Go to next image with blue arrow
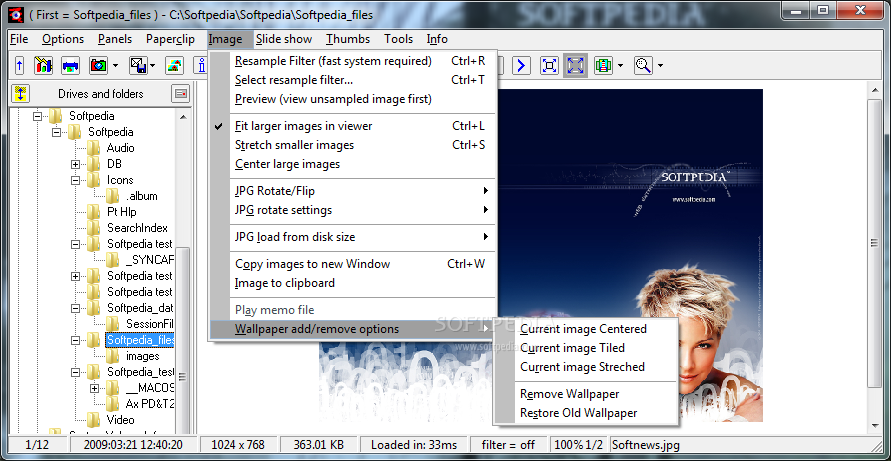 click(x=521, y=65)
